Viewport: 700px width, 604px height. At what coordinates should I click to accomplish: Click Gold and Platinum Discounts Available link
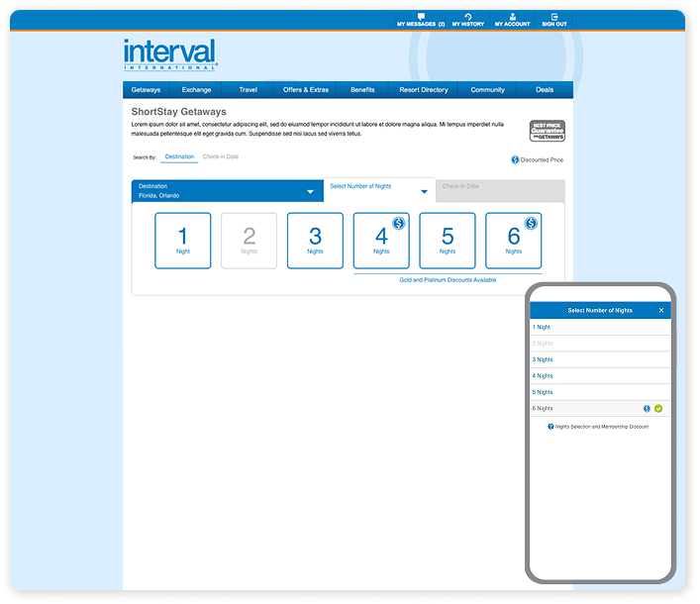pos(448,280)
